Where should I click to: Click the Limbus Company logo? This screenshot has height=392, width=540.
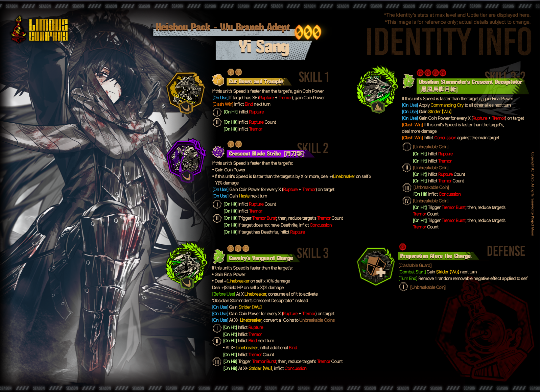(40, 30)
